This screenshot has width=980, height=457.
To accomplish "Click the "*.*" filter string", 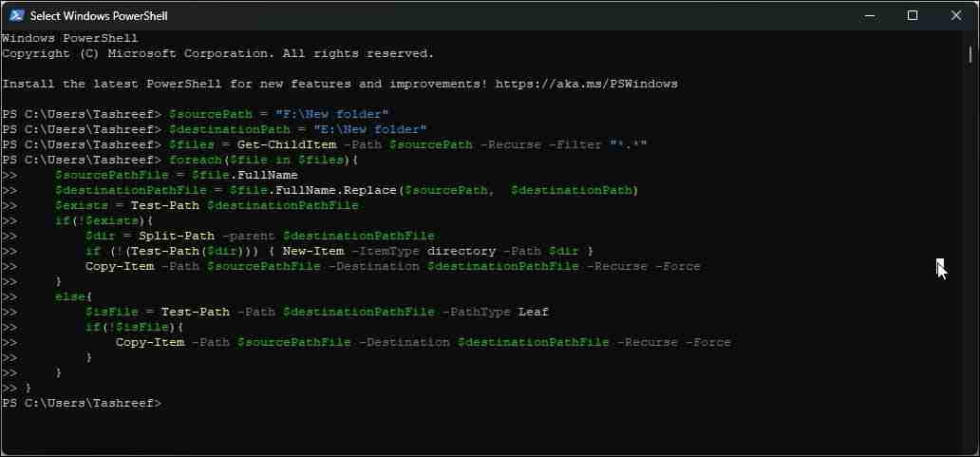I will 628,144.
